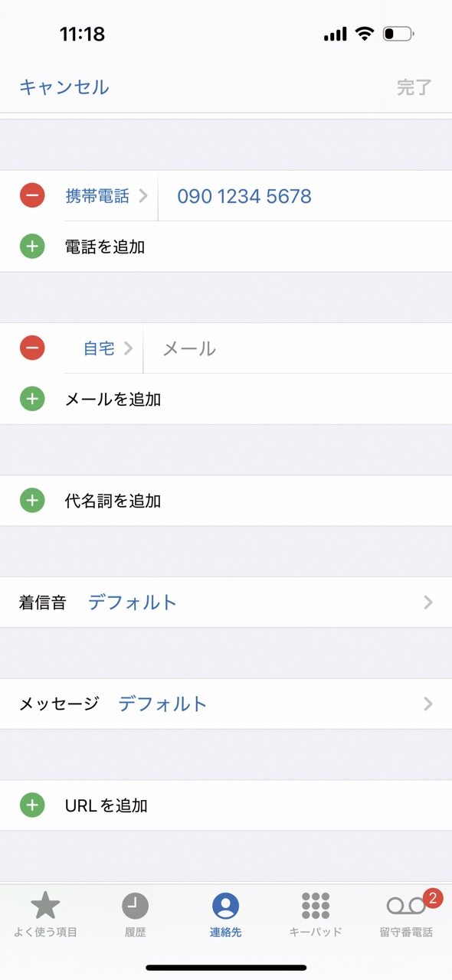Screen dimensions: 452x980
Task: Change the 自宅 email label type
Action: click(x=108, y=348)
